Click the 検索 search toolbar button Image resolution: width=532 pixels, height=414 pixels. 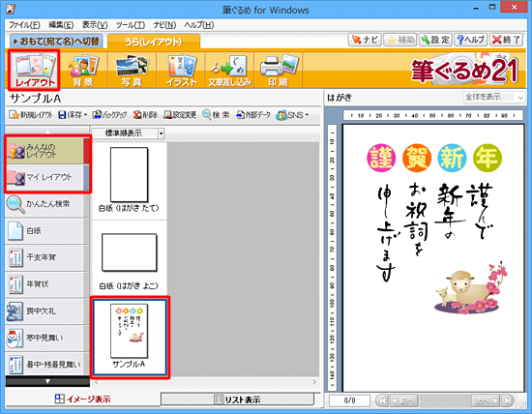(x=216, y=115)
